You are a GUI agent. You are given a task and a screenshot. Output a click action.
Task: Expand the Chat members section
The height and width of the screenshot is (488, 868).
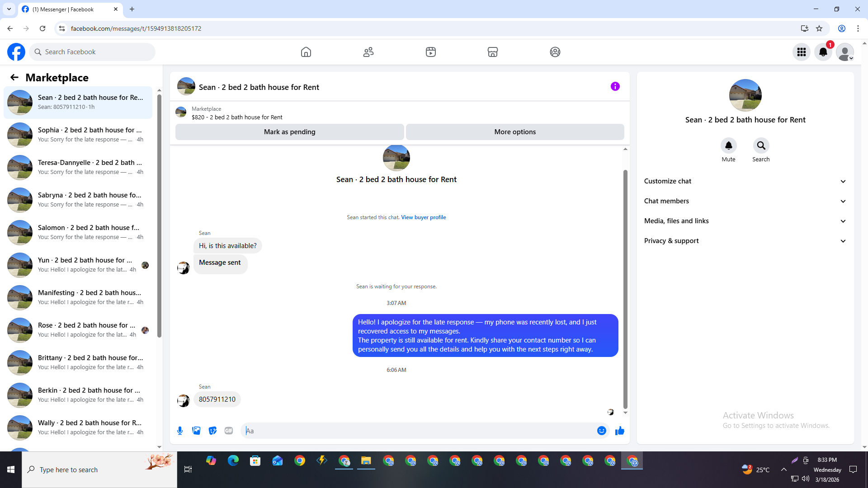[x=745, y=201]
